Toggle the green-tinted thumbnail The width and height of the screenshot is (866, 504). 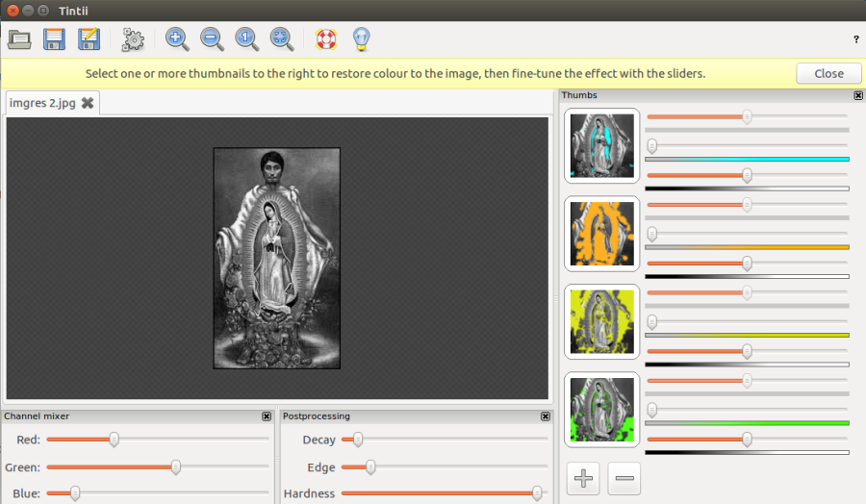tap(602, 410)
